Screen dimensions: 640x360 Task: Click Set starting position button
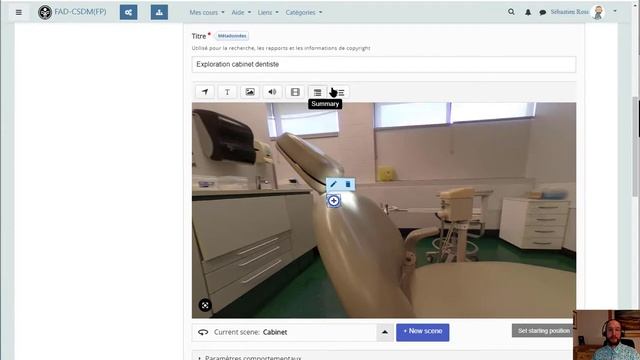point(543,331)
